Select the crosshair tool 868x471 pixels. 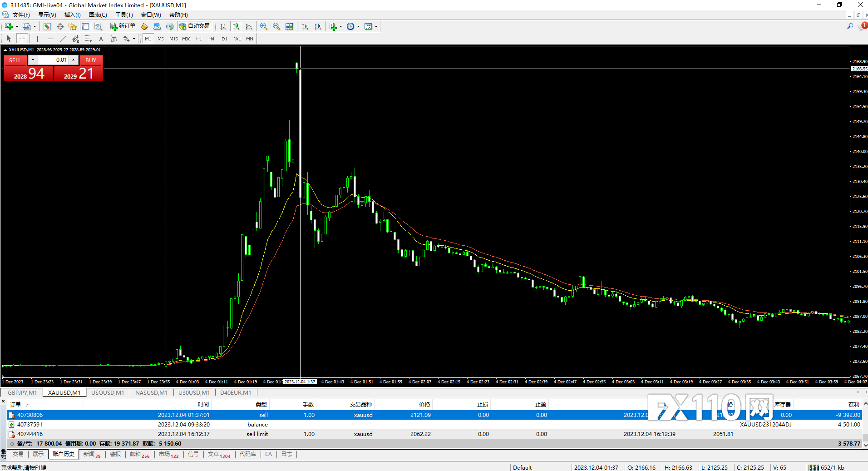click(22, 39)
